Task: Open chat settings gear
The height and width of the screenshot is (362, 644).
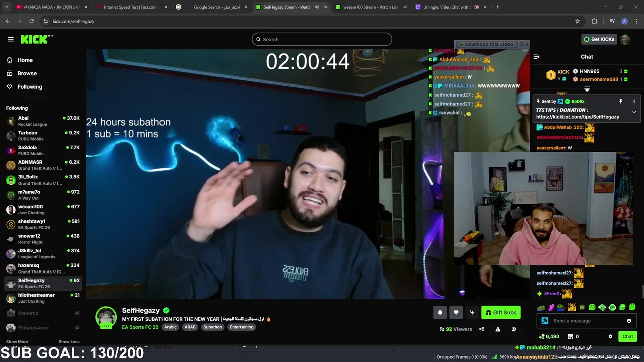Action: pyautogui.click(x=610, y=336)
